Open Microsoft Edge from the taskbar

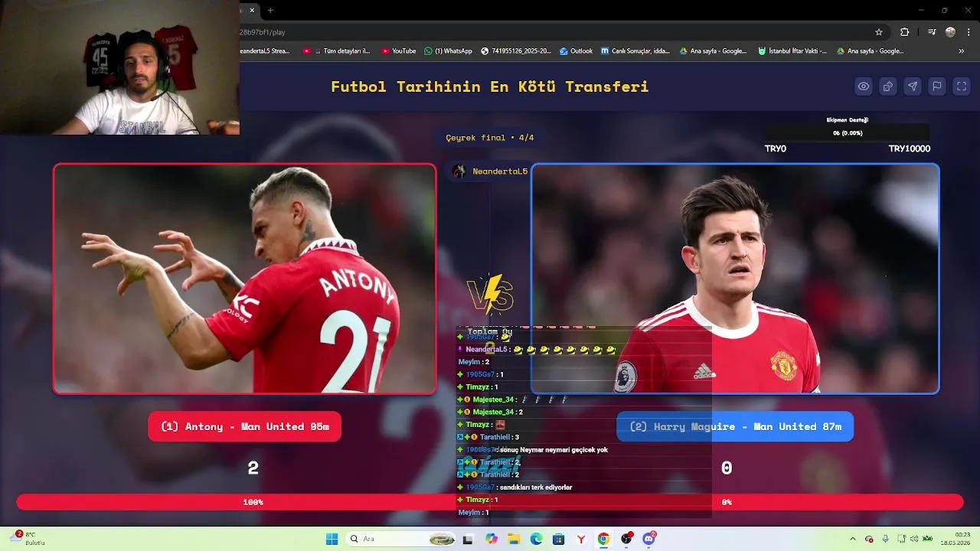pos(536,539)
